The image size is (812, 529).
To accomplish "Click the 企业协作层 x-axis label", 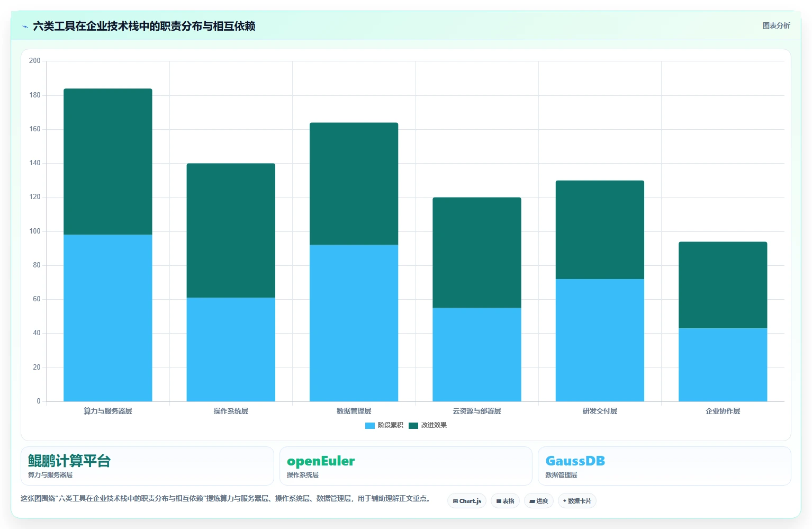I will click(723, 411).
